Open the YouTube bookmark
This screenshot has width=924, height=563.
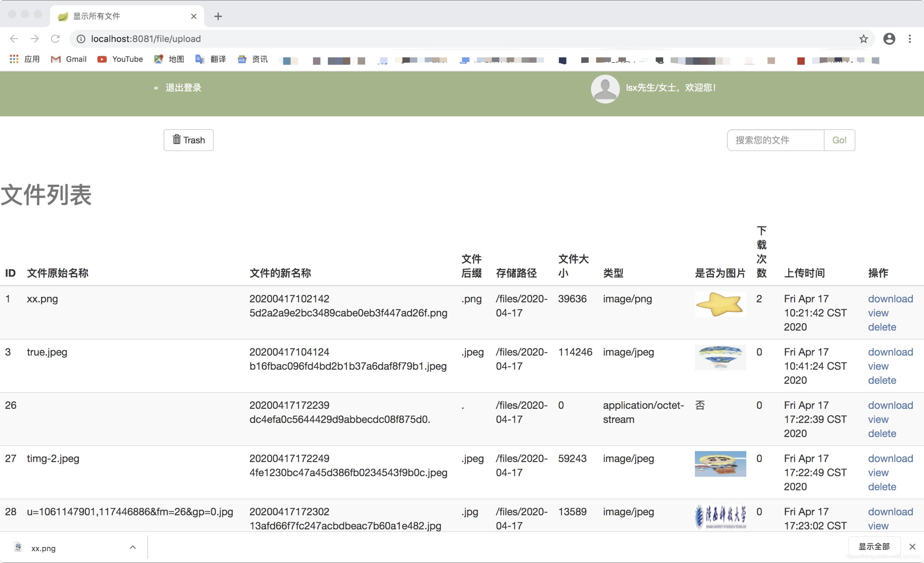[x=120, y=59]
